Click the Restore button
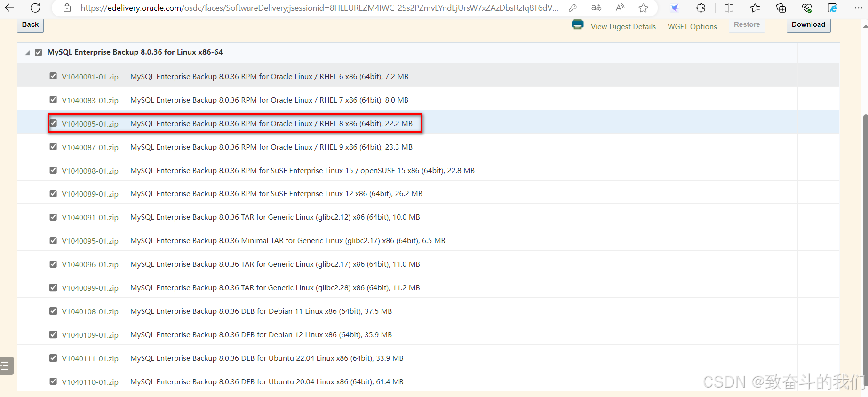 747,25
